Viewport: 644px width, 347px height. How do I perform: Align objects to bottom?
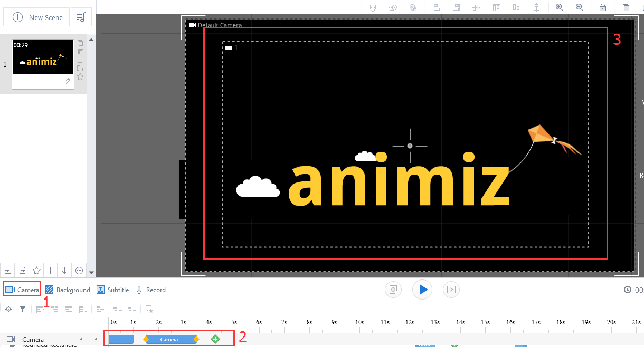[x=516, y=7]
